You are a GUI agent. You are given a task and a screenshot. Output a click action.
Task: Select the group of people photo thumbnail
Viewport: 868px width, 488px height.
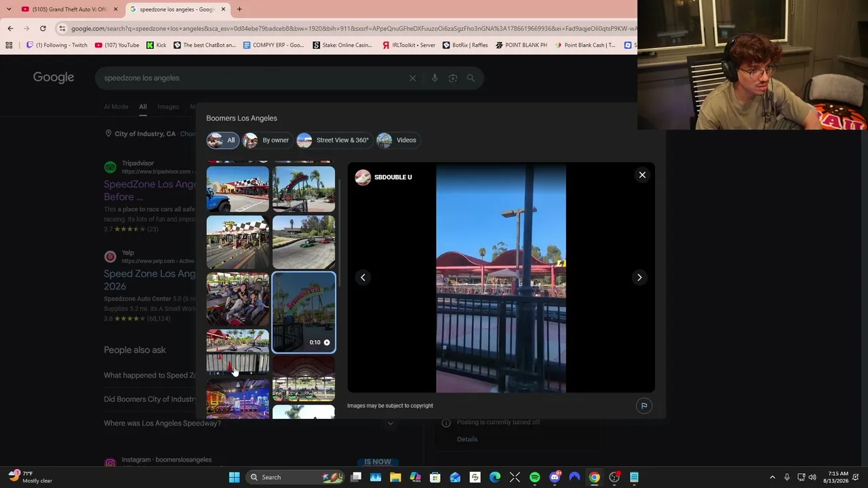coord(238,300)
